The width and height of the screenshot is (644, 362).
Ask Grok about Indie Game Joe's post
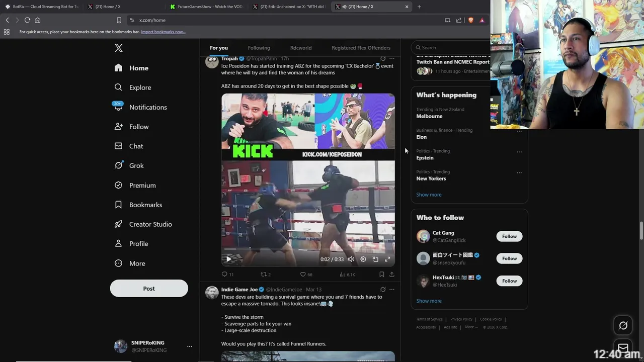(x=383, y=290)
